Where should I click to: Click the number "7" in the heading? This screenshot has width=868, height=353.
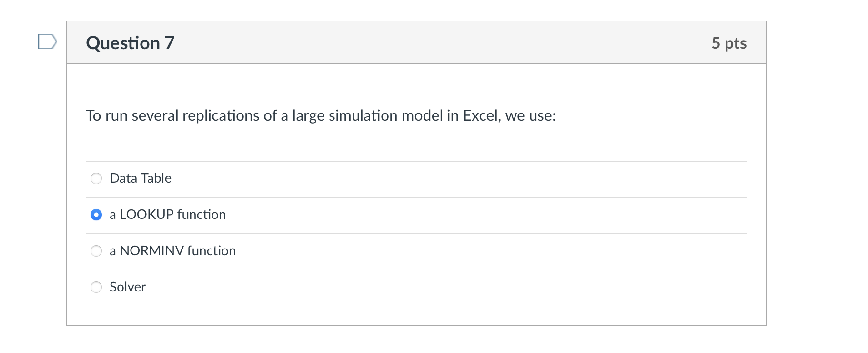[170, 43]
